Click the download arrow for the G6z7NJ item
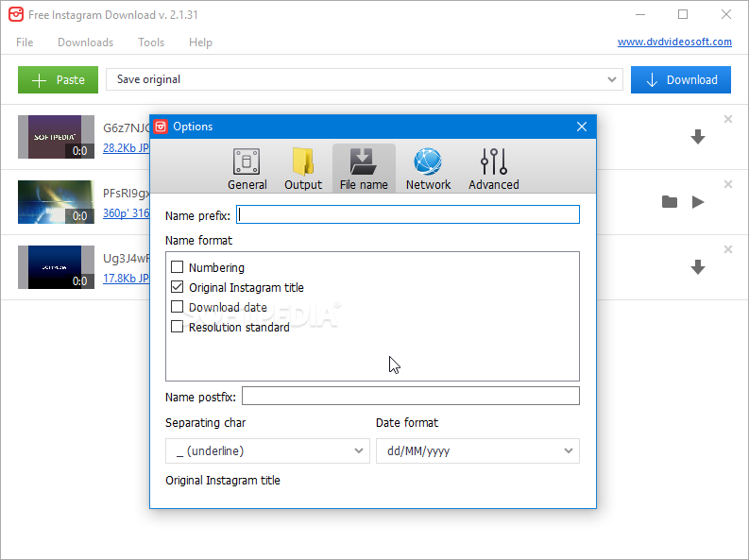 click(x=698, y=137)
